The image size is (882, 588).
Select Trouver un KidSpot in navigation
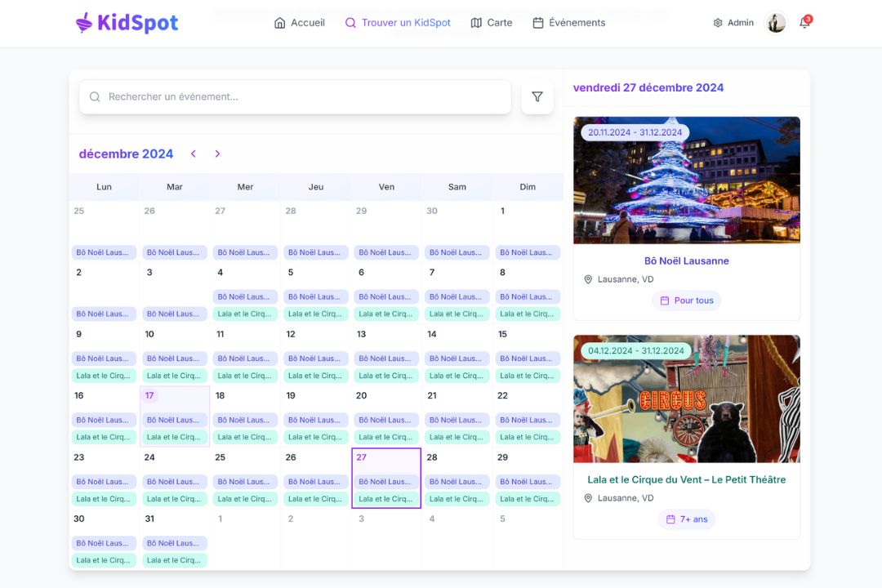tap(398, 23)
